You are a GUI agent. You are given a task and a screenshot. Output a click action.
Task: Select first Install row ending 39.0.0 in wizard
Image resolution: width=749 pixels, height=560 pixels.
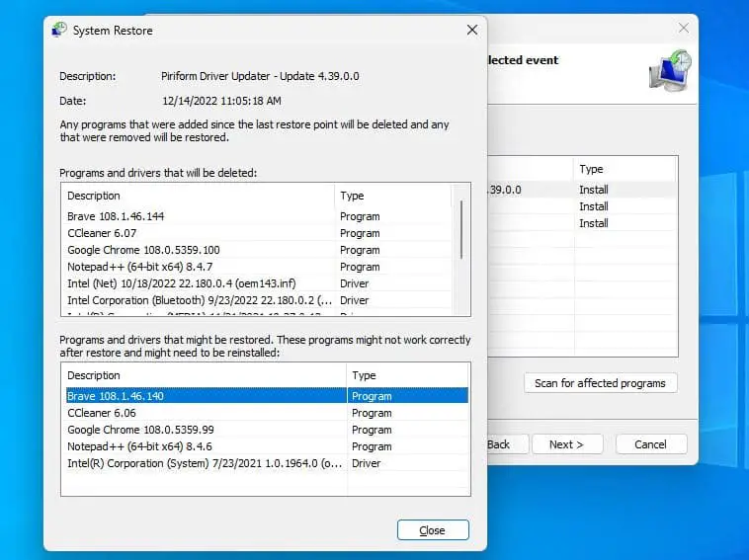(x=582, y=190)
